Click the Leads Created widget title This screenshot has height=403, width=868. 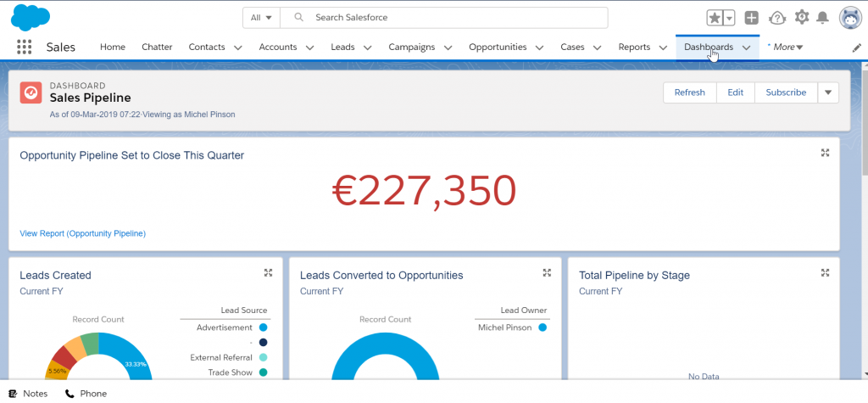(x=55, y=276)
